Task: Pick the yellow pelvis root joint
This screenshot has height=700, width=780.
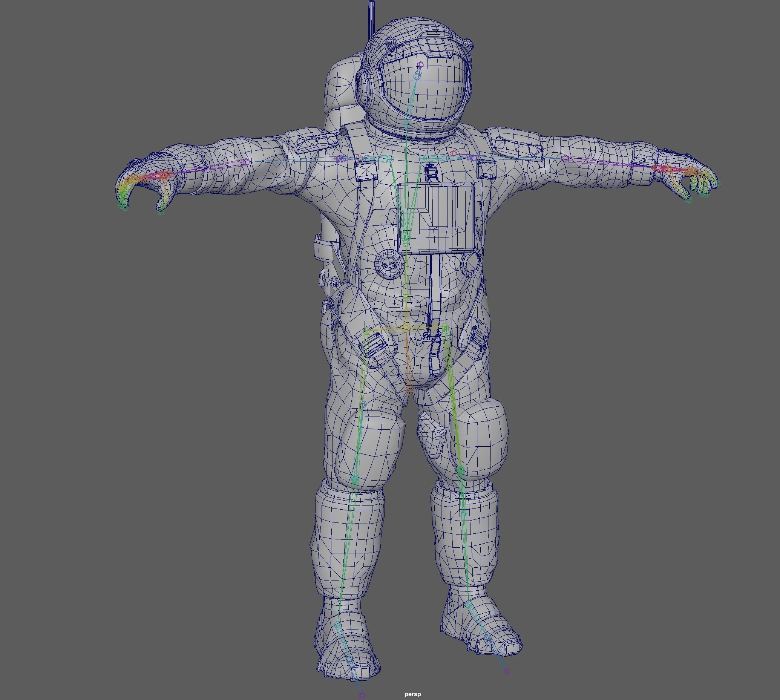Action: [x=407, y=328]
